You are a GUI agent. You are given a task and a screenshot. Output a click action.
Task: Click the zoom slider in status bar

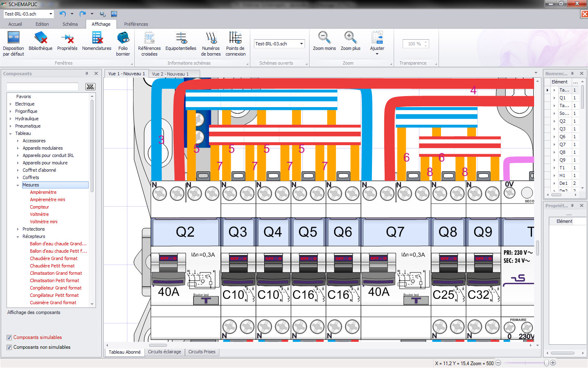(x=546, y=363)
